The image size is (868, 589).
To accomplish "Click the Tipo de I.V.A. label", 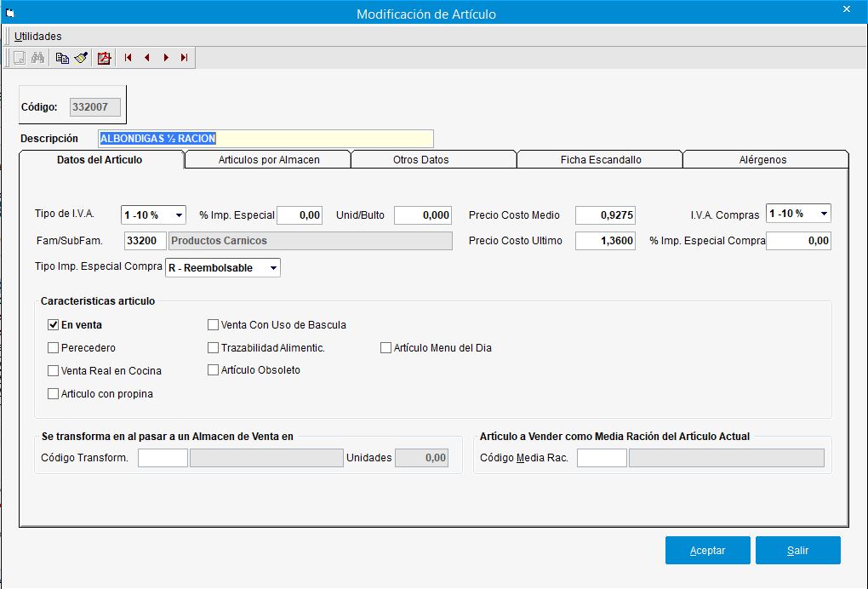I will tap(65, 214).
